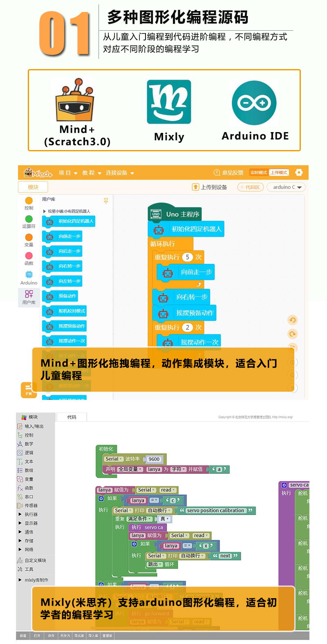Viewport: 327px width, 644px height.
Task: Switch to Mixly 代码 tab
Action: pyautogui.click(x=72, y=417)
